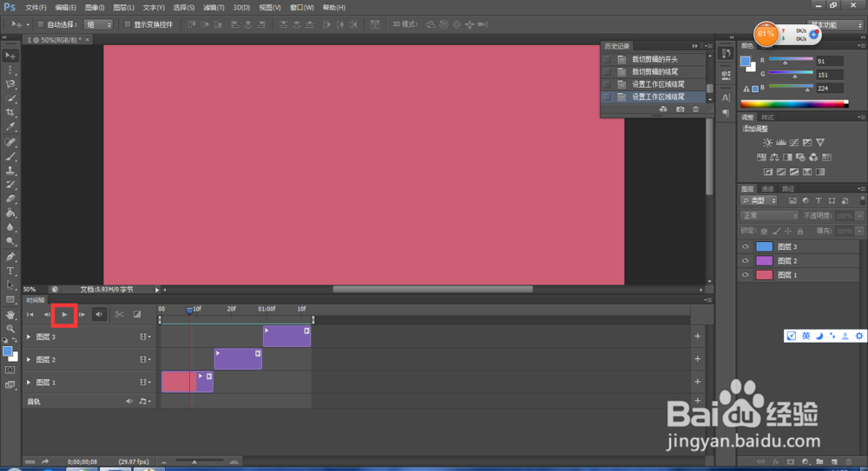Open the 正常 blend mode dropdown
868x471 pixels.
click(769, 216)
